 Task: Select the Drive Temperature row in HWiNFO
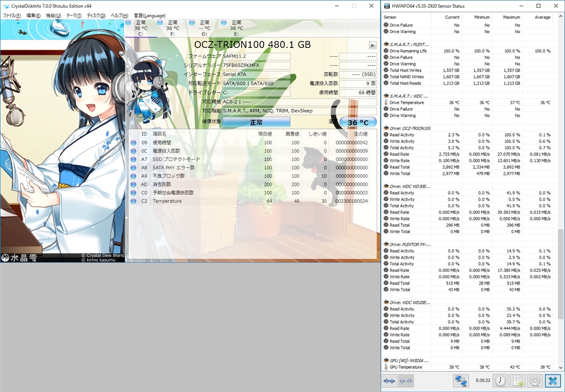tap(468, 103)
